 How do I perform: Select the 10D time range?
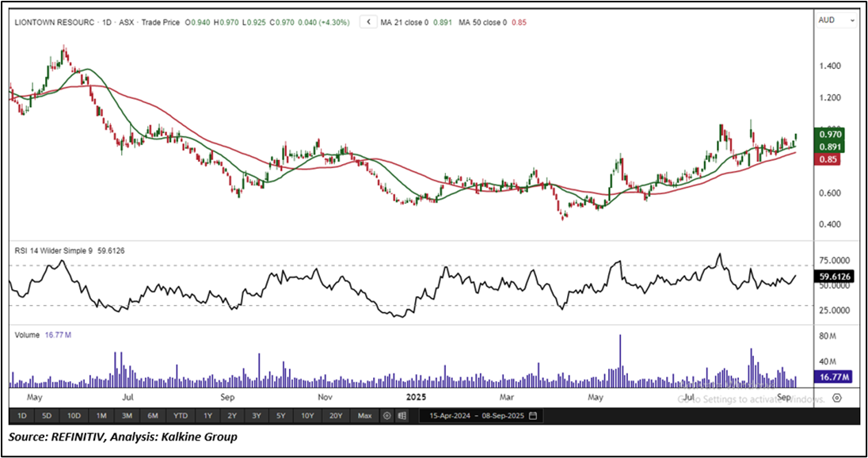74,415
